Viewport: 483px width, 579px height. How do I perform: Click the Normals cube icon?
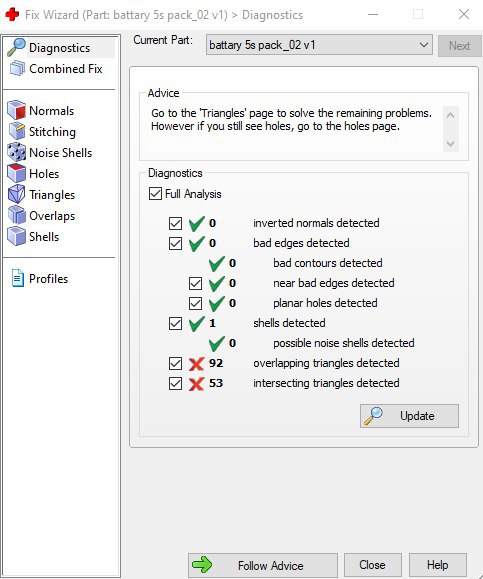[x=16, y=110]
